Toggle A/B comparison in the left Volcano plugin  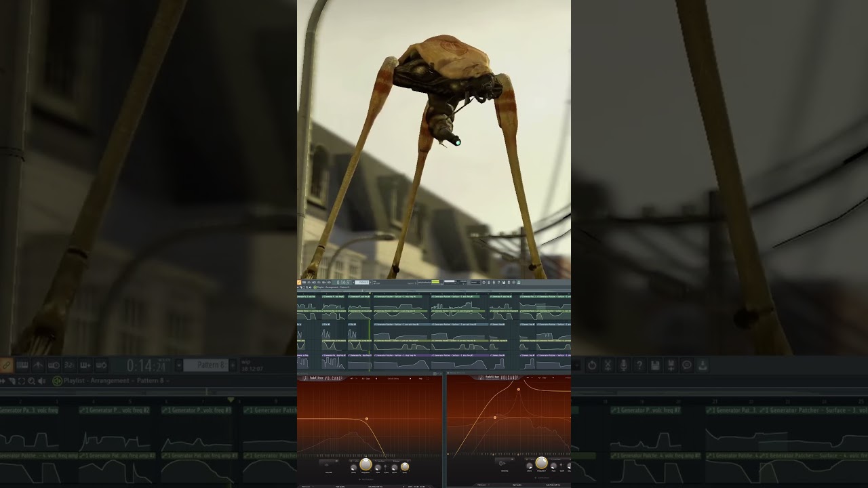[363, 378]
